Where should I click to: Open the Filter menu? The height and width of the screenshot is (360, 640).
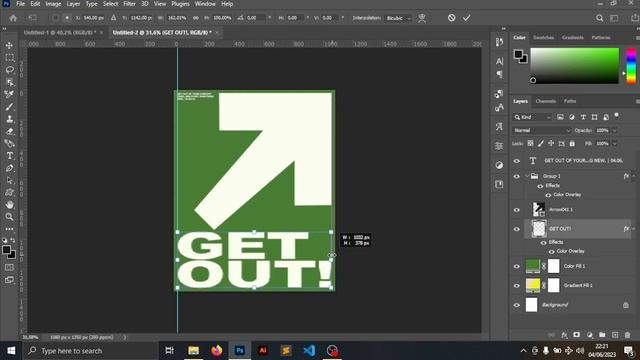[129, 4]
